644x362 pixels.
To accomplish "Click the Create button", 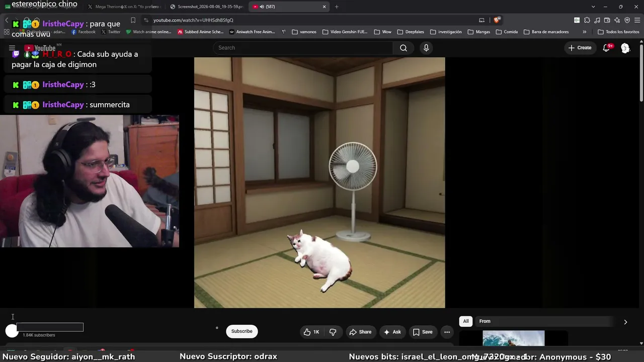I will pyautogui.click(x=580, y=48).
